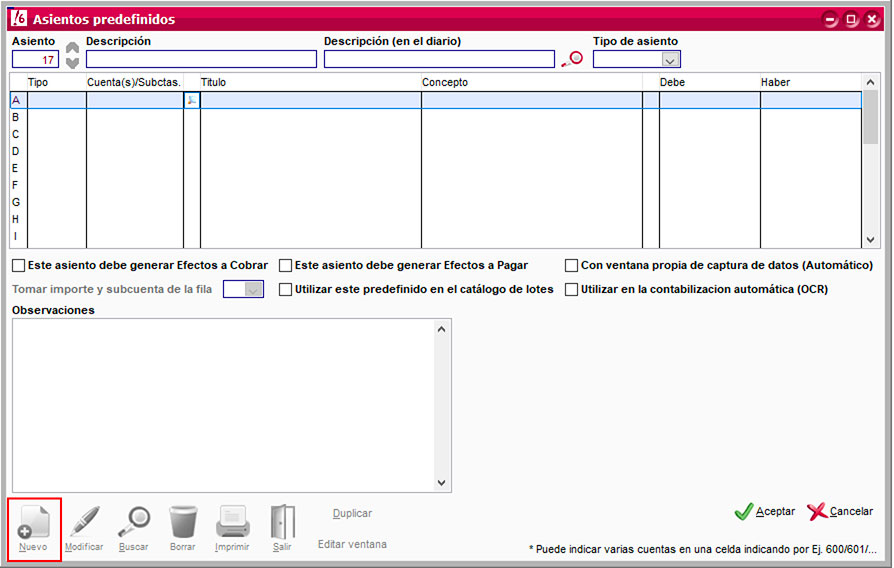Click the down arrow next to Asiento number
Screen dimensions: 894x568
point(72,62)
